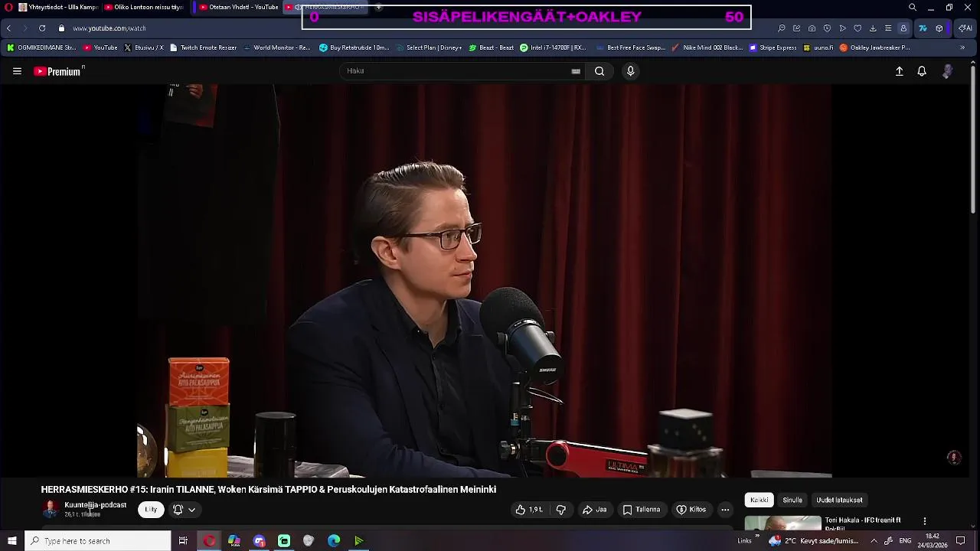Image resolution: width=980 pixels, height=551 pixels.
Task: Switch to Yhteystiedot - Ulla Kampn tab
Action: [59, 7]
